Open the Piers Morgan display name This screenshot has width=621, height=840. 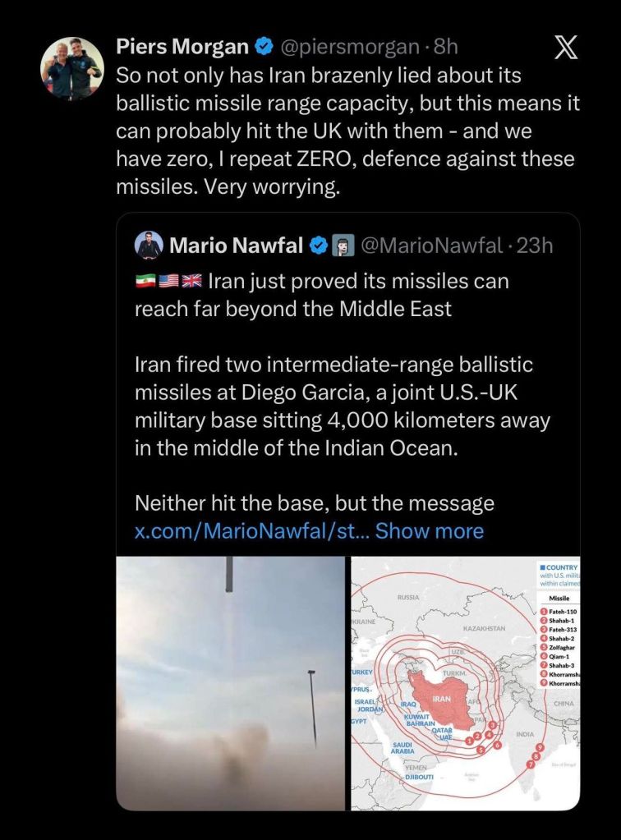tap(181, 48)
